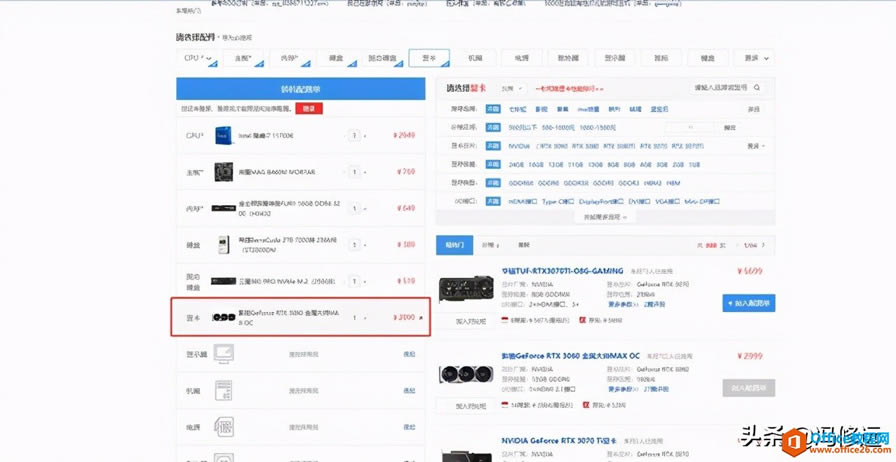Select the highlighted 显卡 graphics card tab
896x462 pixels.
point(429,58)
